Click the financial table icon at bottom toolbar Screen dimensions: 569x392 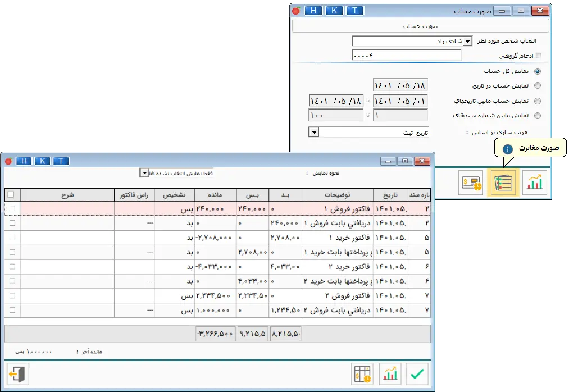(x=362, y=373)
